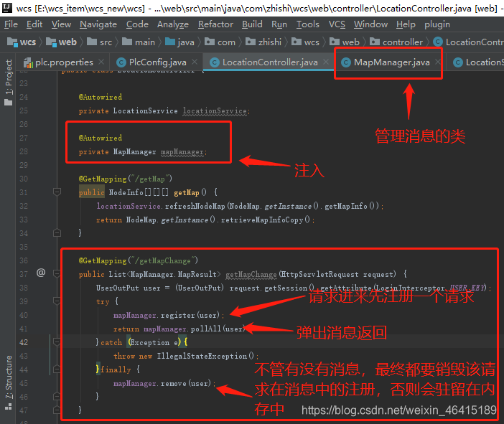Click "/getMap" mapping string

pos(151,179)
